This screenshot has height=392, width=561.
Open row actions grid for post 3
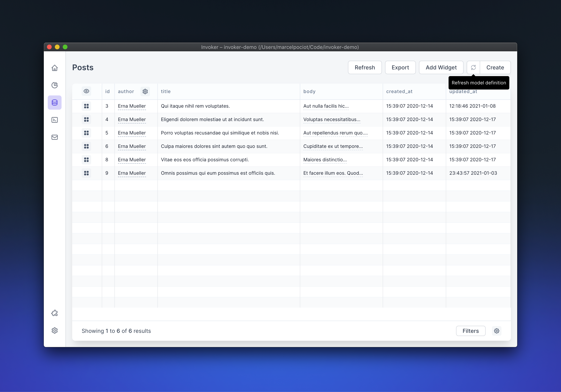coord(86,106)
